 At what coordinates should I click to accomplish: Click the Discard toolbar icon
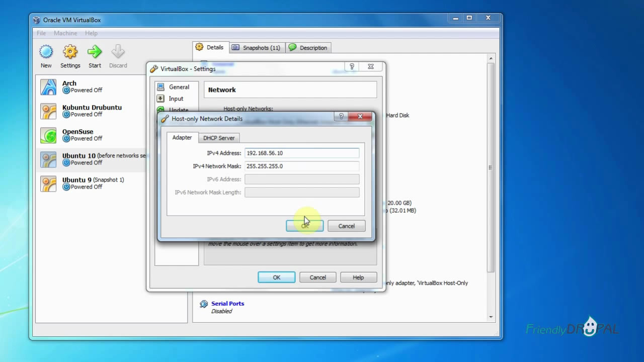[x=118, y=52]
